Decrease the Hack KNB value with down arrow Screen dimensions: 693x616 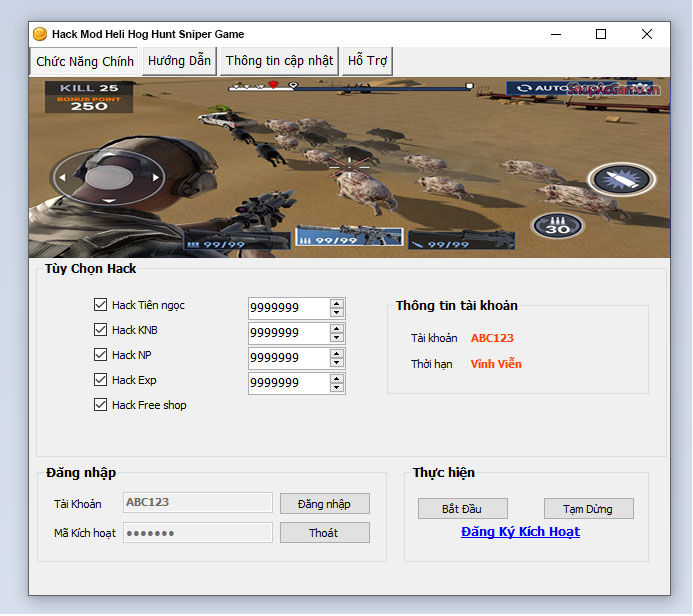pos(337,338)
